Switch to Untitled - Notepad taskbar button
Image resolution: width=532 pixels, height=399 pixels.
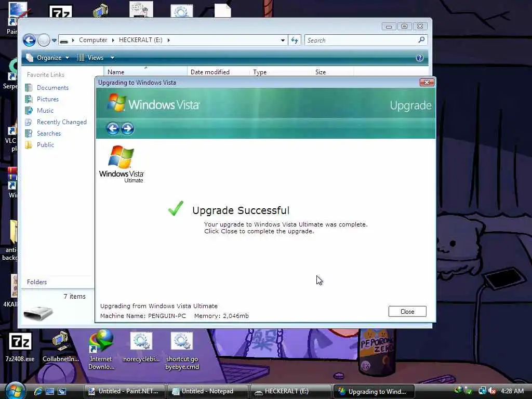click(x=207, y=391)
